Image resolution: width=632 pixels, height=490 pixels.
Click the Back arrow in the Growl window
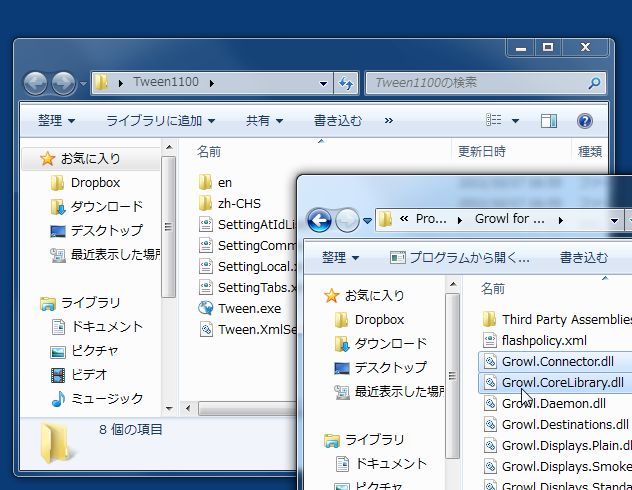tap(319, 220)
